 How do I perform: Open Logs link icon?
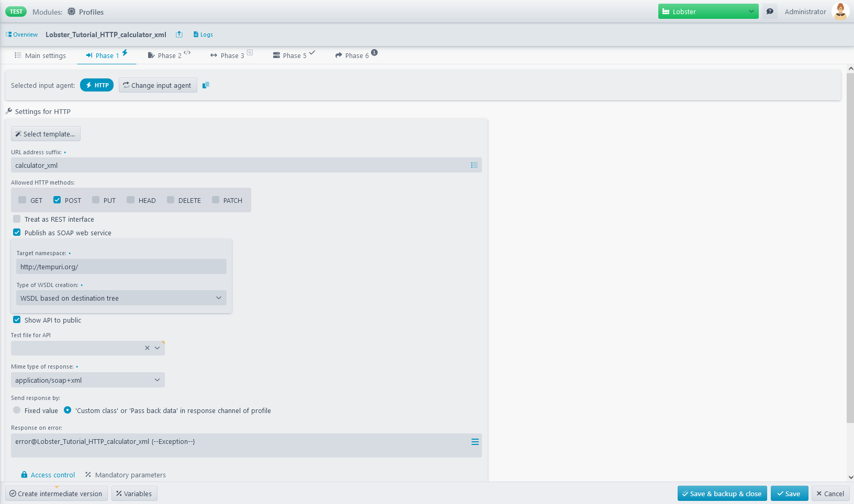pos(196,35)
